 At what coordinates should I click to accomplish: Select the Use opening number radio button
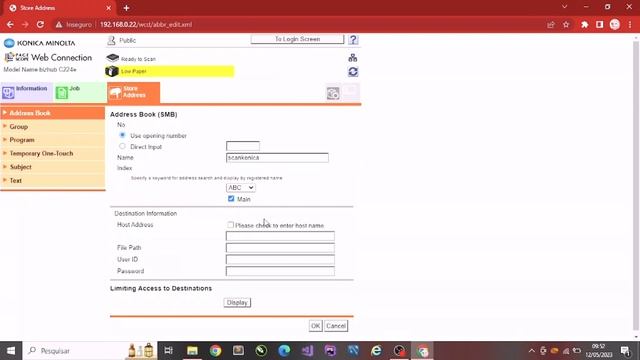point(122,135)
